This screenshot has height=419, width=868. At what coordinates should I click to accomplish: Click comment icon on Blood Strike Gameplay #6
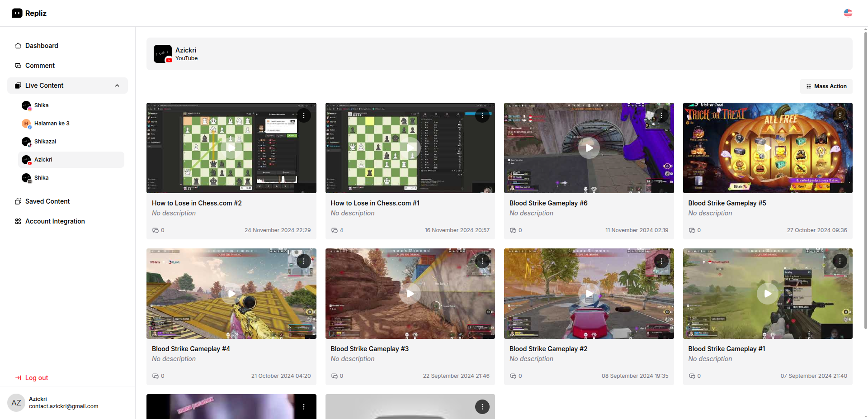pyautogui.click(x=513, y=230)
